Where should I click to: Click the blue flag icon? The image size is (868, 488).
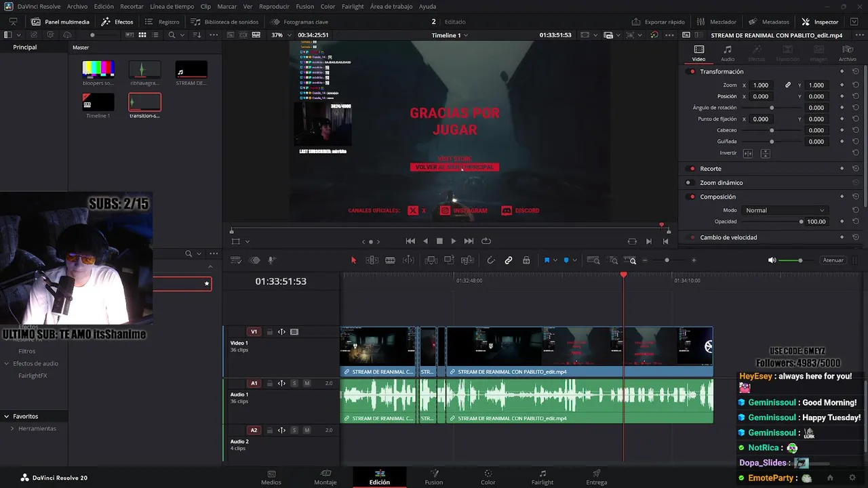click(x=547, y=260)
